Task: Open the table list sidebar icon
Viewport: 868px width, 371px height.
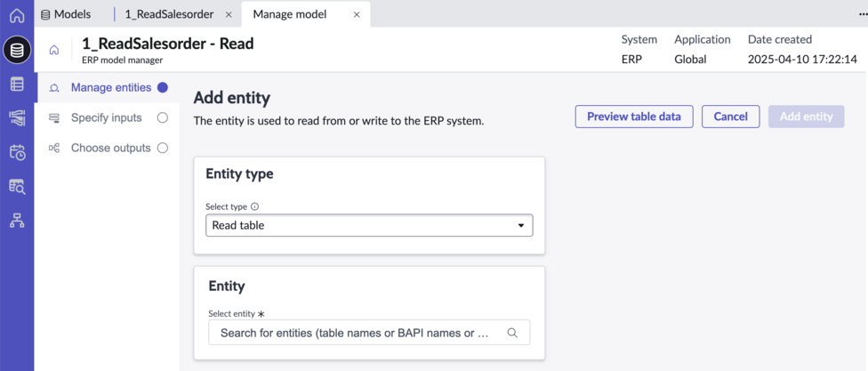Action: pos(17,85)
